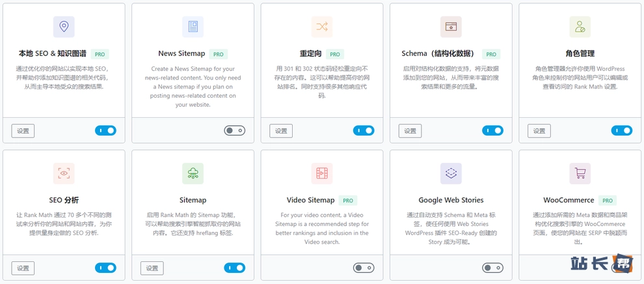Click the News Sitemap newspaper icon
The image size is (644, 284).
193,27
